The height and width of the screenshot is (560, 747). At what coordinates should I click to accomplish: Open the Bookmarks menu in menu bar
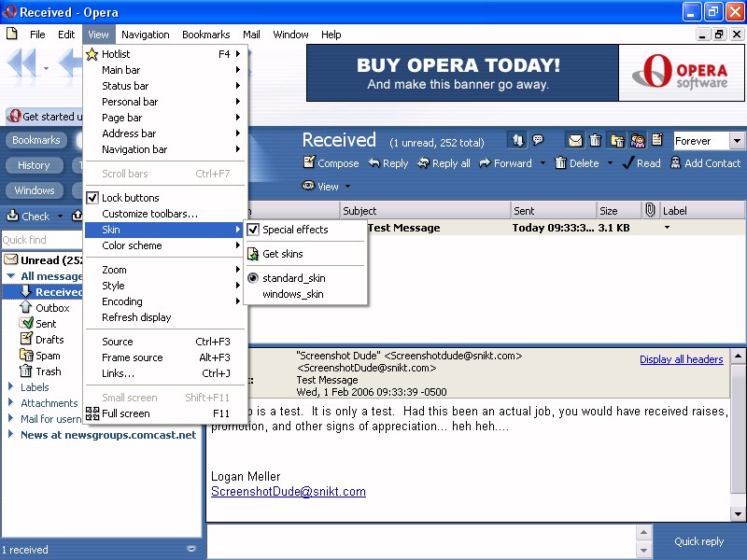point(205,35)
